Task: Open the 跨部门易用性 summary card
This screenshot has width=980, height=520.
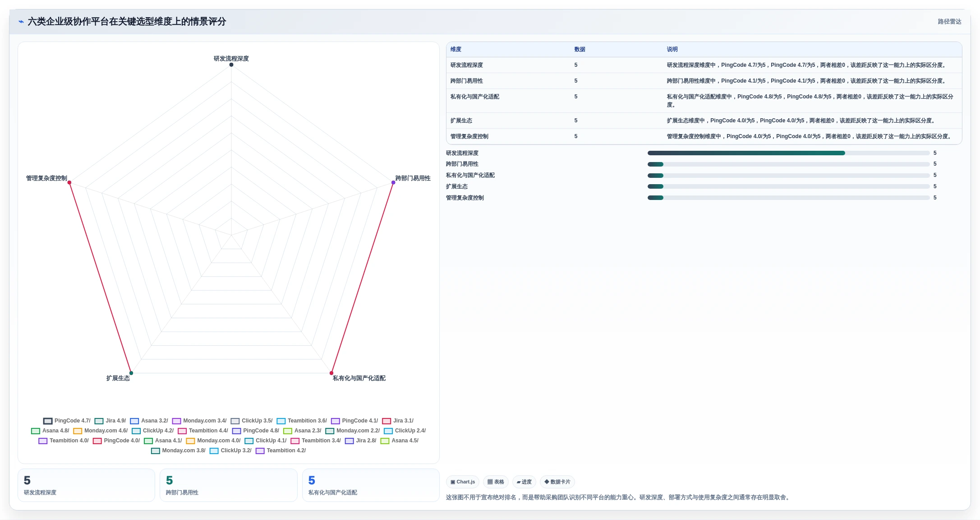Action: click(229, 485)
